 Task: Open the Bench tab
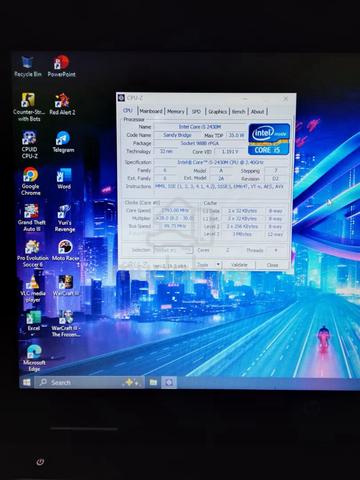click(x=239, y=111)
